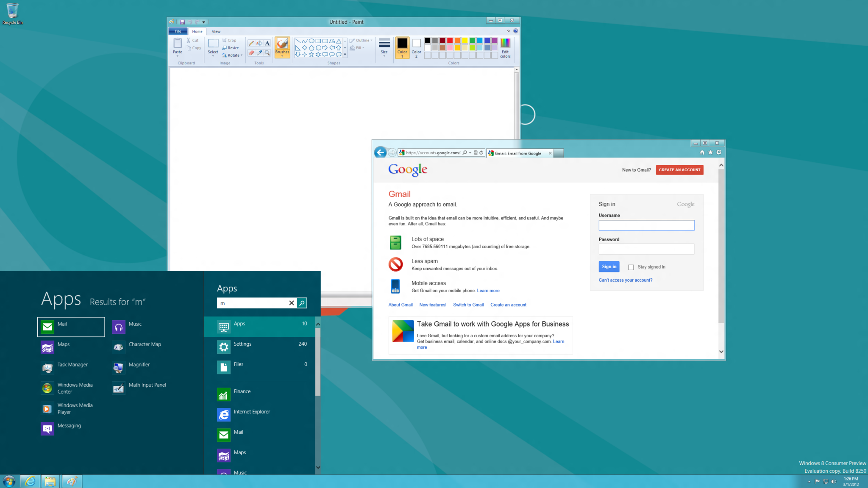Click the Gmail username input field

[646, 225]
